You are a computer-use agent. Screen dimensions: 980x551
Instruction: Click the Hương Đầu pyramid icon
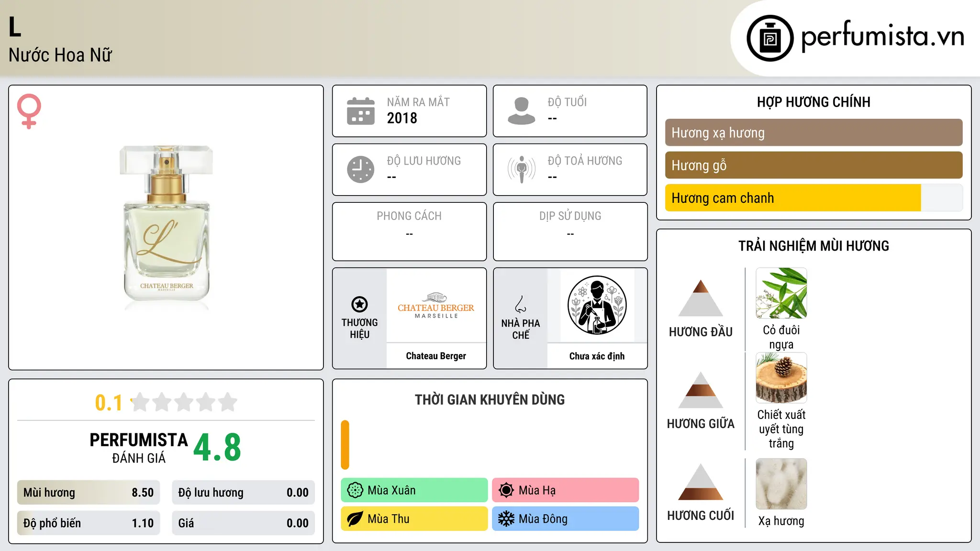701,298
